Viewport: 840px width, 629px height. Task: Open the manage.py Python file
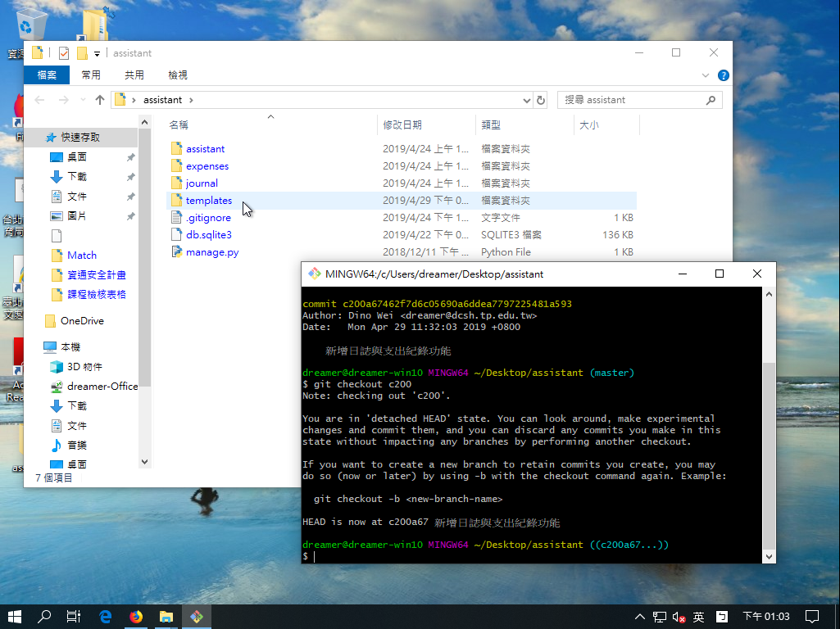211,252
